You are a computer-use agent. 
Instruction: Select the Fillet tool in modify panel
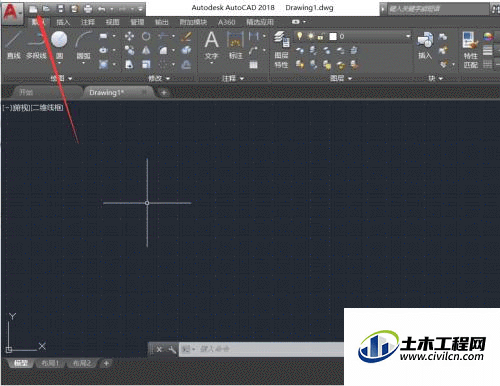coord(163,50)
